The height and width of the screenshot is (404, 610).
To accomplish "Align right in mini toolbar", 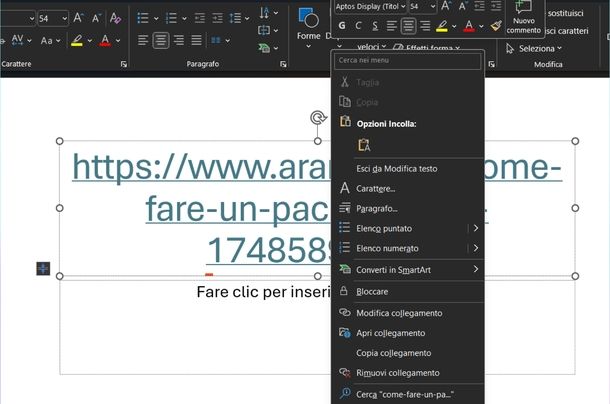I will pos(425,26).
